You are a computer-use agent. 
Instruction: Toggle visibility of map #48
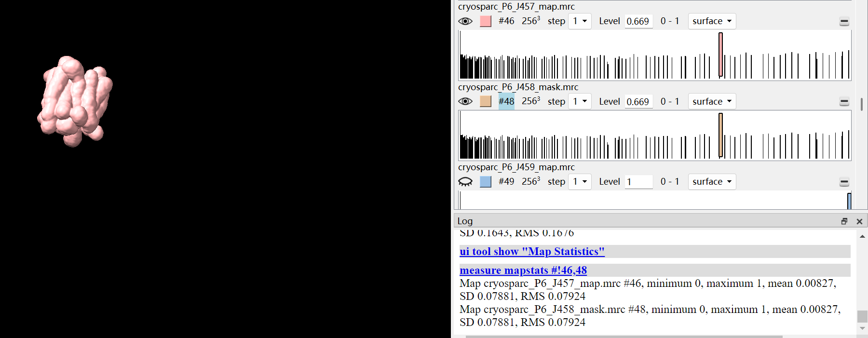[x=465, y=101]
